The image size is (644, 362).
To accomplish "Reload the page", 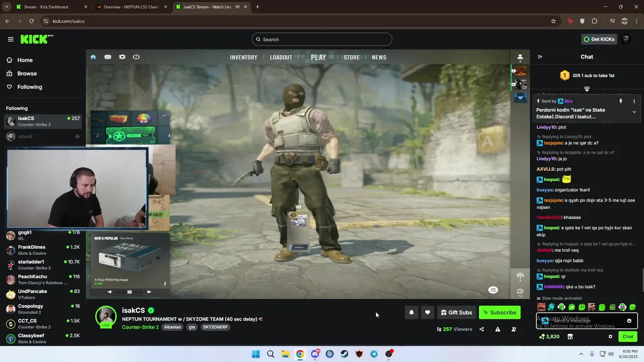I will [x=31, y=21].
